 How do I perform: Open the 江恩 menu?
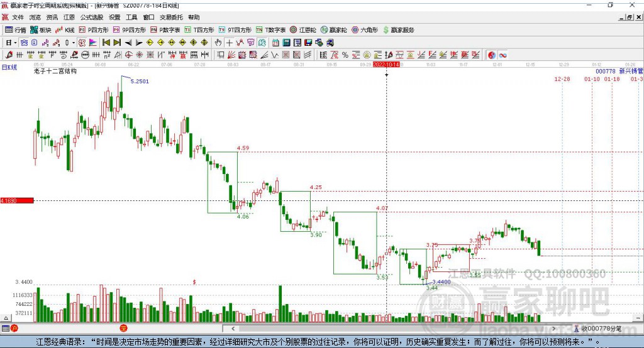69,17
